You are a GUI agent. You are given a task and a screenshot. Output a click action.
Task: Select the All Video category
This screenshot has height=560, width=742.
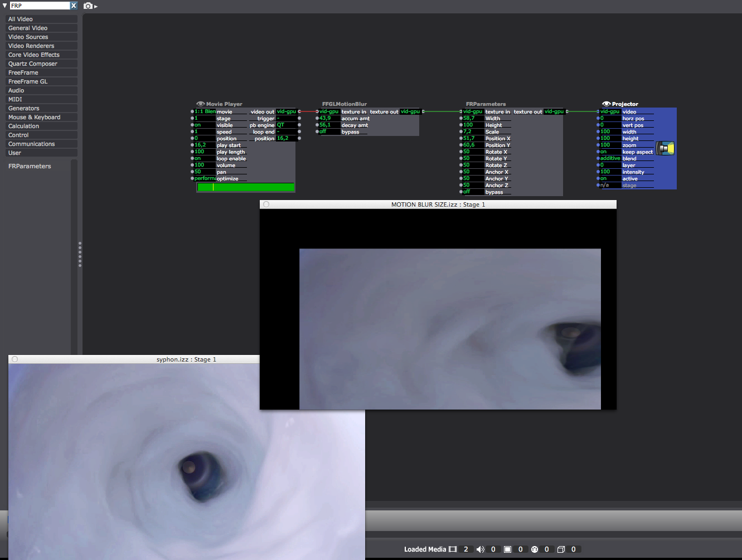(41, 19)
